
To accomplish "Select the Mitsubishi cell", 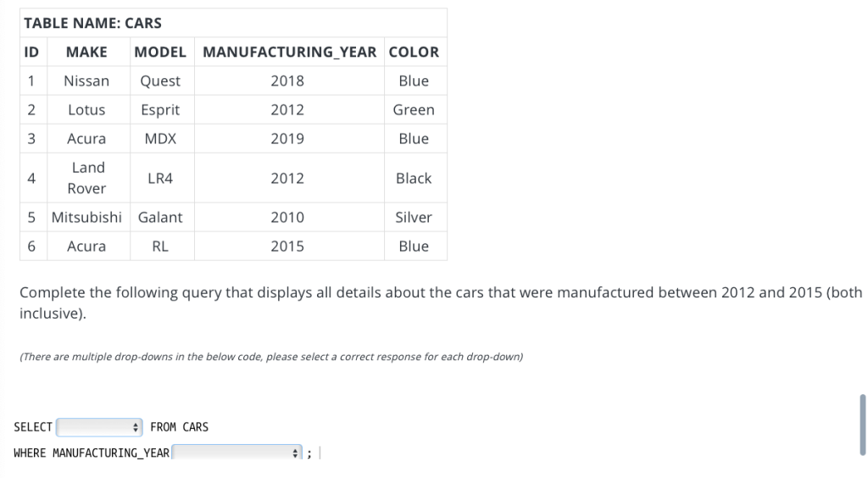I will [x=87, y=218].
